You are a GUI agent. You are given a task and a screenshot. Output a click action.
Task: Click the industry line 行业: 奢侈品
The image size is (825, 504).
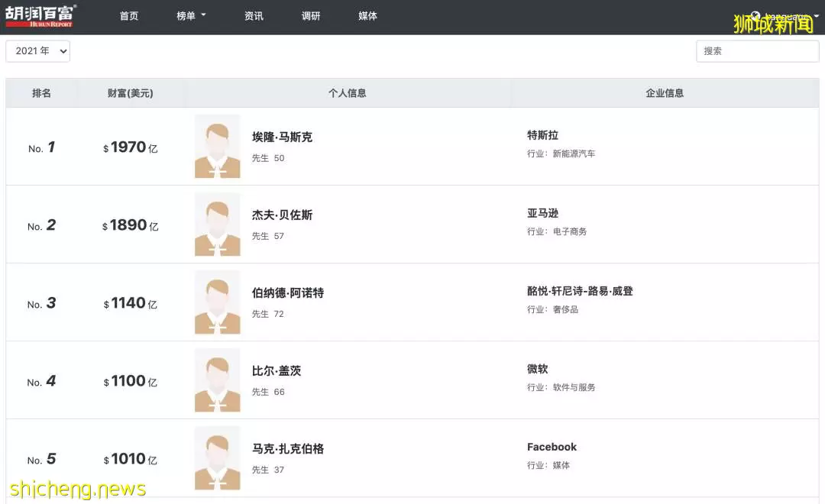pyautogui.click(x=552, y=309)
